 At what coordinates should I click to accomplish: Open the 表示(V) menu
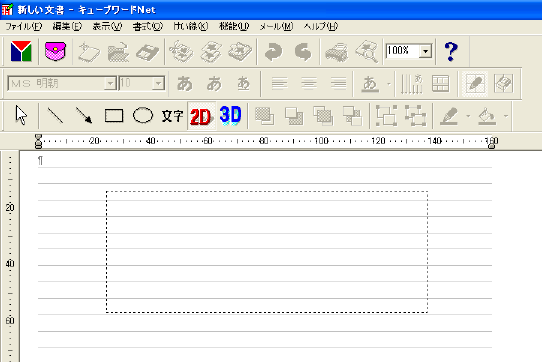tap(107, 26)
